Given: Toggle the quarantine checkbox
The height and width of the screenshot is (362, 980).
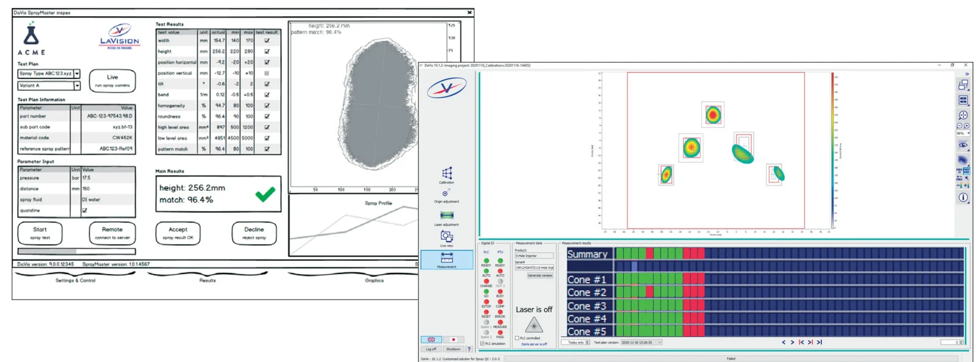Looking at the screenshot, I should coord(84,210).
